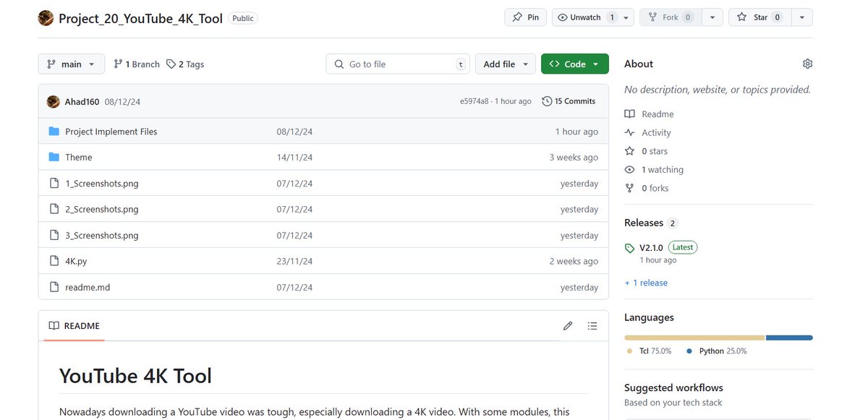The height and width of the screenshot is (420, 868).
Task: Expand the Add file dropdown
Action: point(506,64)
